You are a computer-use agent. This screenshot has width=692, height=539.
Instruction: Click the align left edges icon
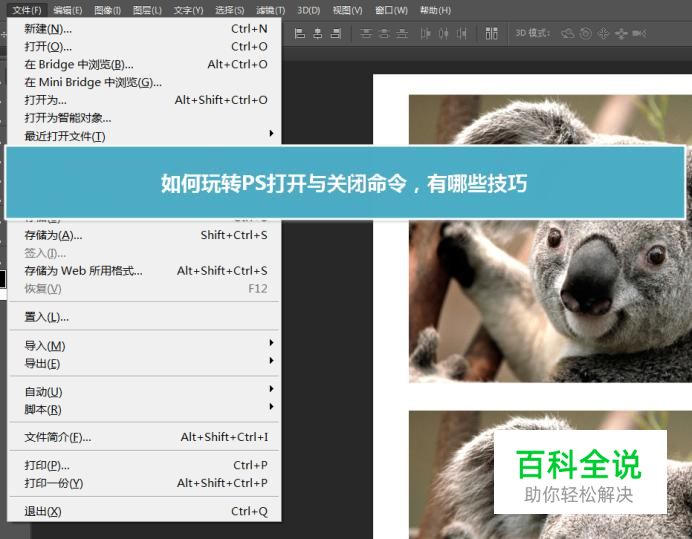(300, 33)
